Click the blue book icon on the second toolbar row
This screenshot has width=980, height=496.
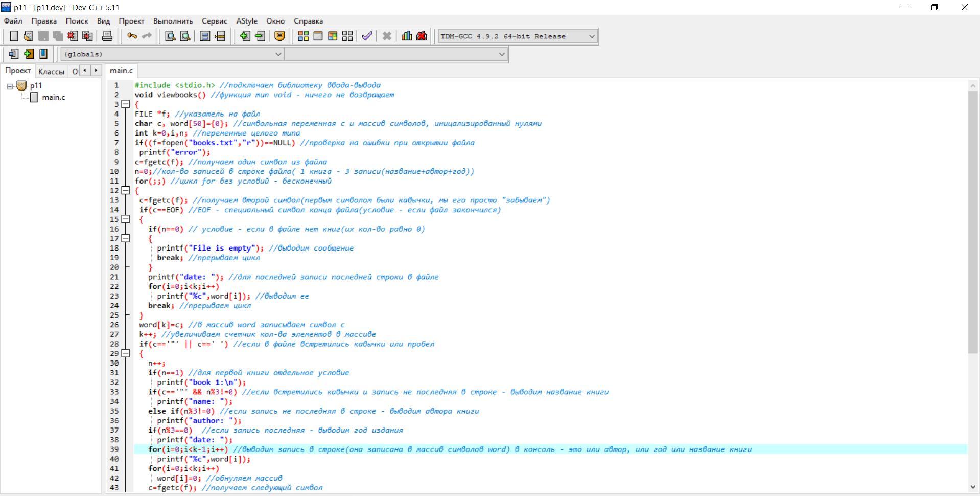(43, 54)
